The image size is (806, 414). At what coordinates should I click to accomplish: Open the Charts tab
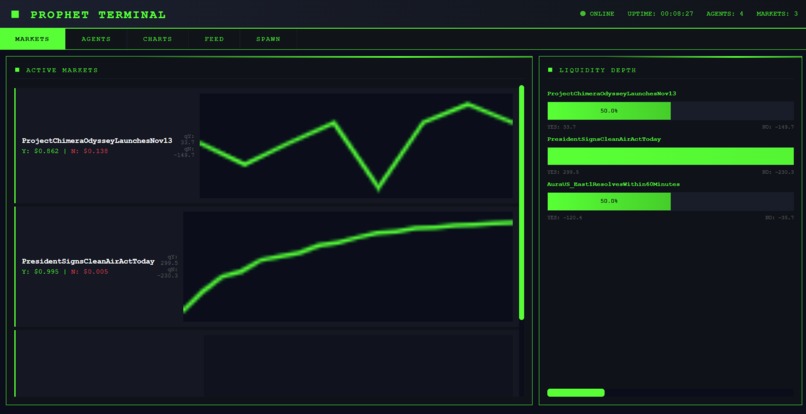(x=158, y=39)
